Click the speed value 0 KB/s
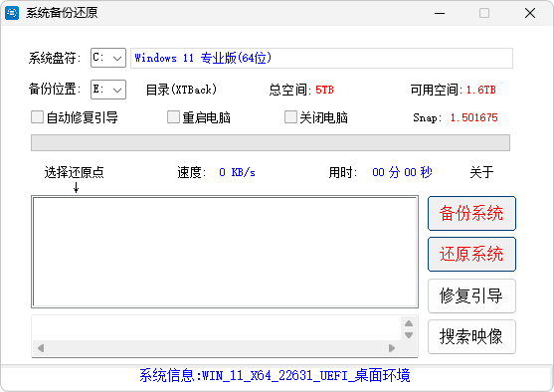 pos(237,172)
